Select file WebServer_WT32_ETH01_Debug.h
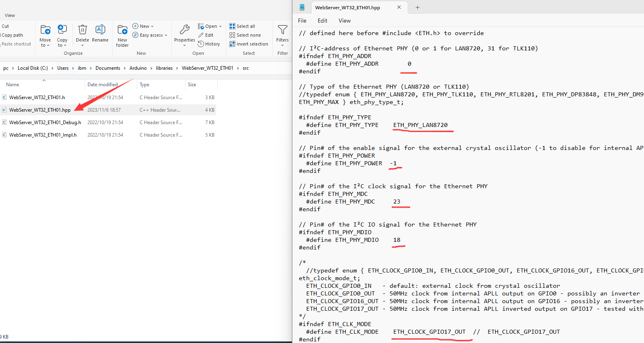644x343 pixels. point(45,123)
